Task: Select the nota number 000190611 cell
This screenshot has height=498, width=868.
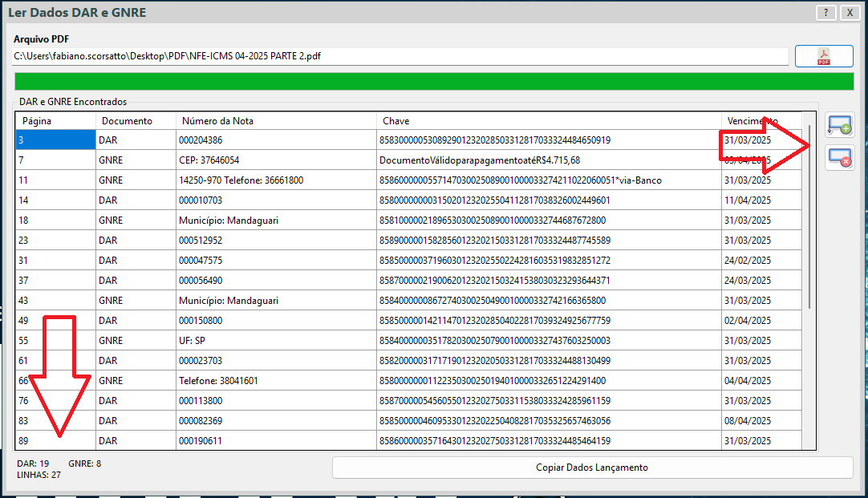Action: point(276,441)
